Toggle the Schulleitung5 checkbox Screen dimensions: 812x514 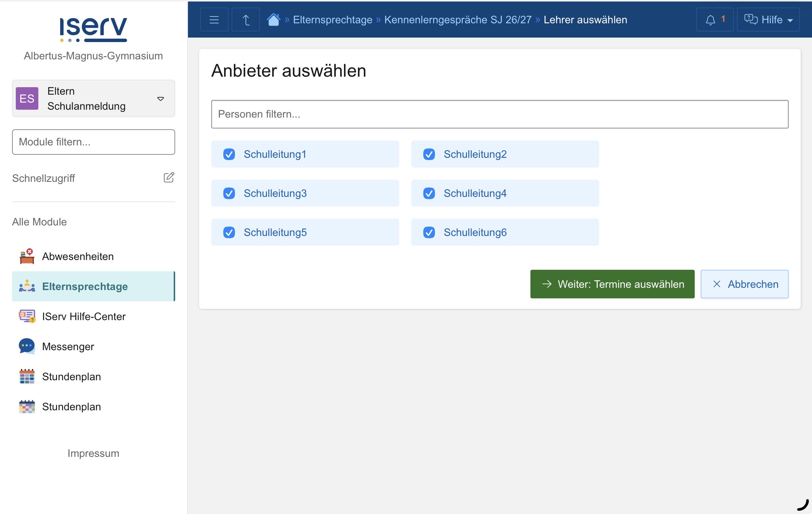[x=229, y=232]
